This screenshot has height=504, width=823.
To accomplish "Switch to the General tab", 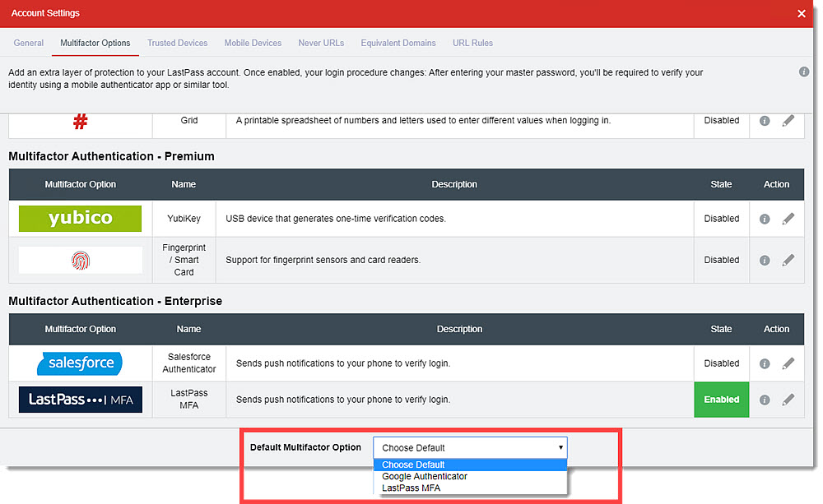I will (28, 43).
